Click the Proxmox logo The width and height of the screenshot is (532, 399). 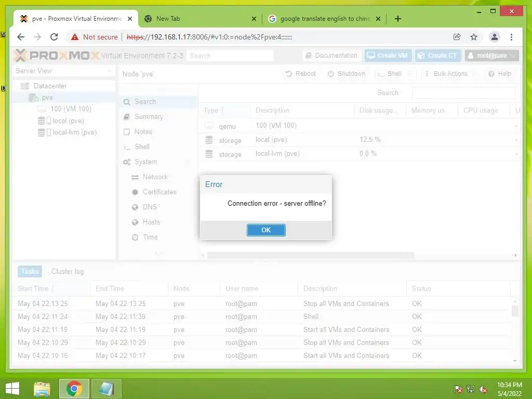click(x=57, y=55)
